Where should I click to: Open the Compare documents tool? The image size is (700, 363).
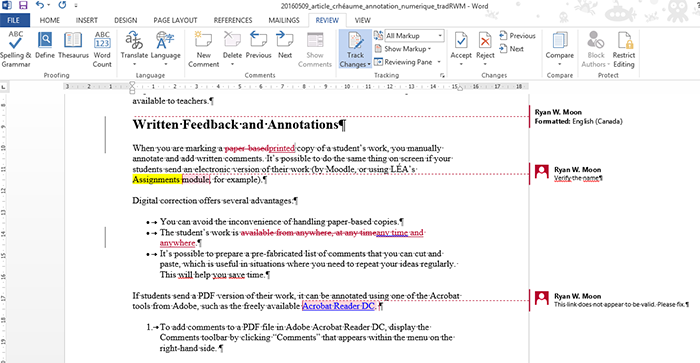[x=559, y=48]
